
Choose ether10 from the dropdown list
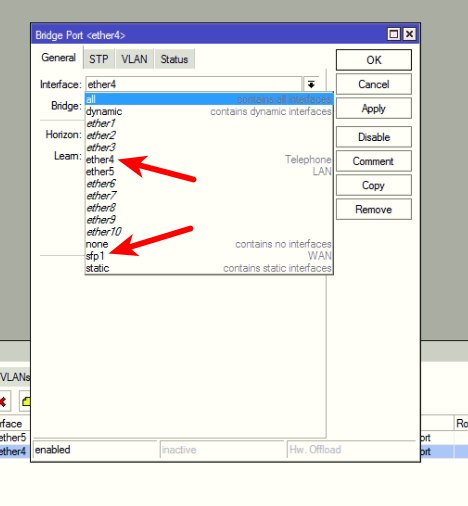(x=209, y=232)
